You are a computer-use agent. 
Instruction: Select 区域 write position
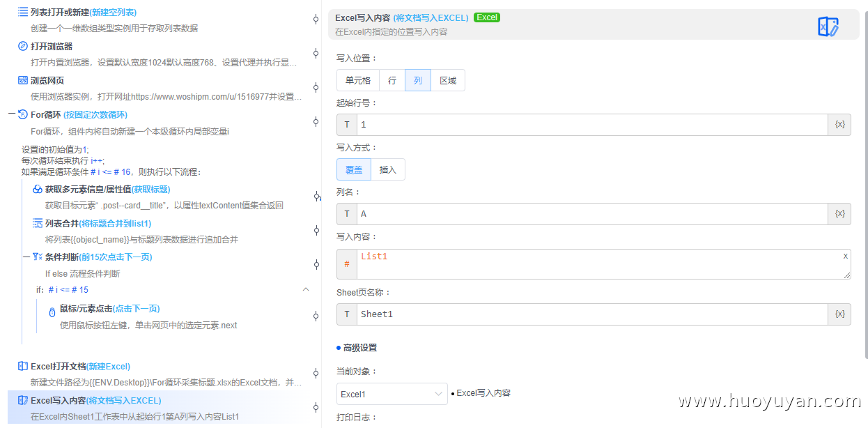tap(448, 80)
